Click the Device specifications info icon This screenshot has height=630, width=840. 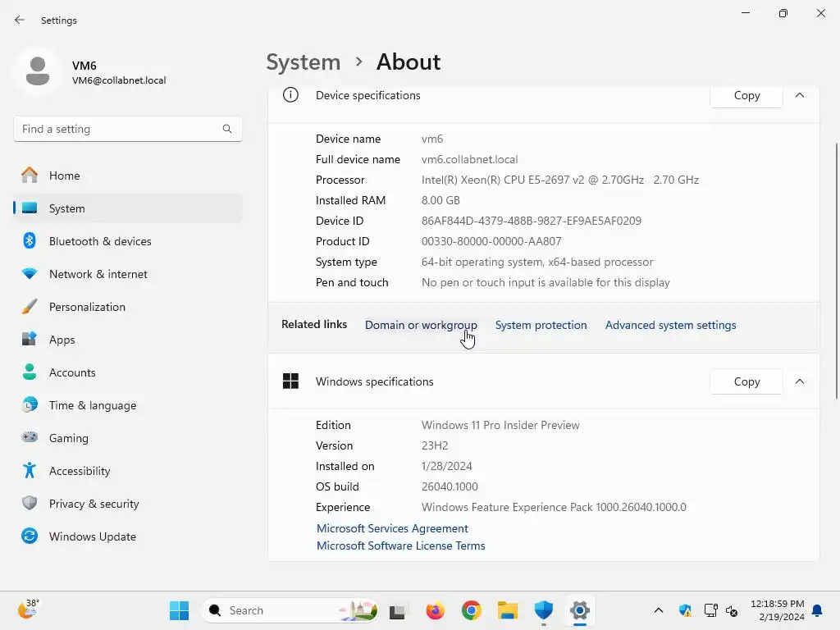[290, 95]
